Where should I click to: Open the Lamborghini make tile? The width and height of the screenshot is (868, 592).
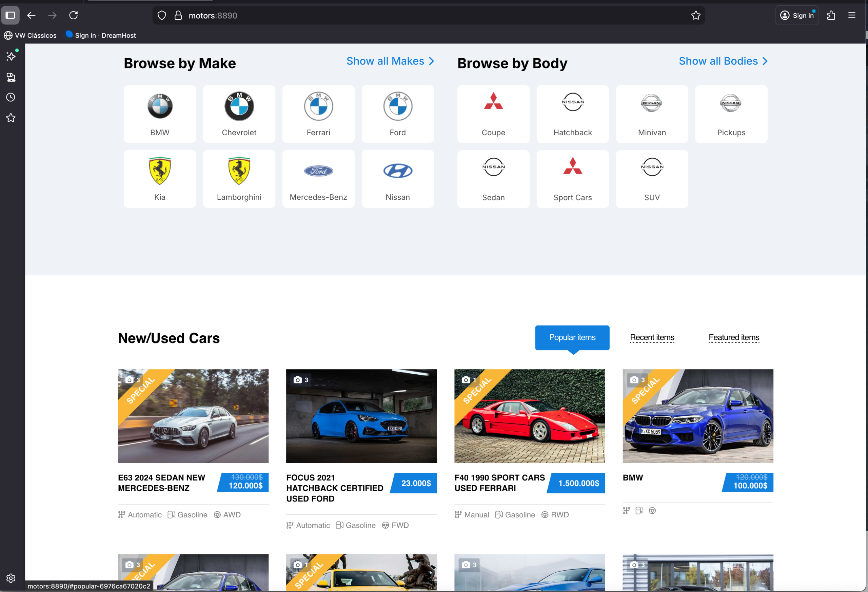coord(239,179)
